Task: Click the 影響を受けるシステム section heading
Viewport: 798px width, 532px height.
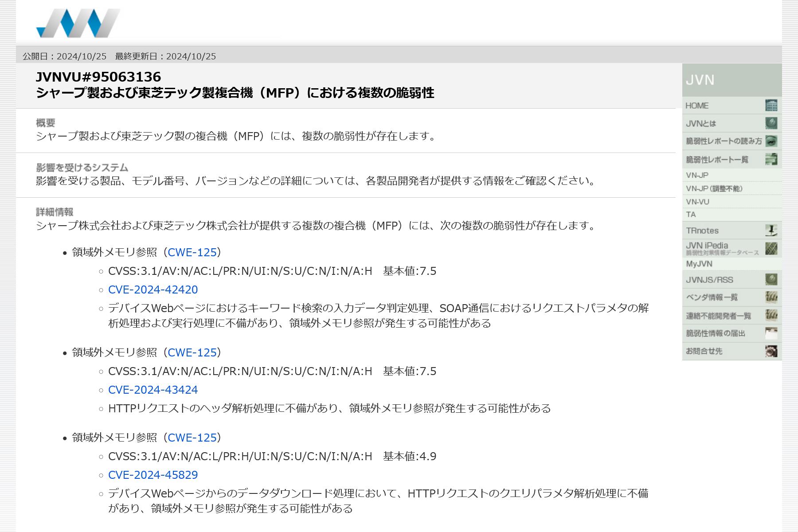Action: [x=82, y=168]
